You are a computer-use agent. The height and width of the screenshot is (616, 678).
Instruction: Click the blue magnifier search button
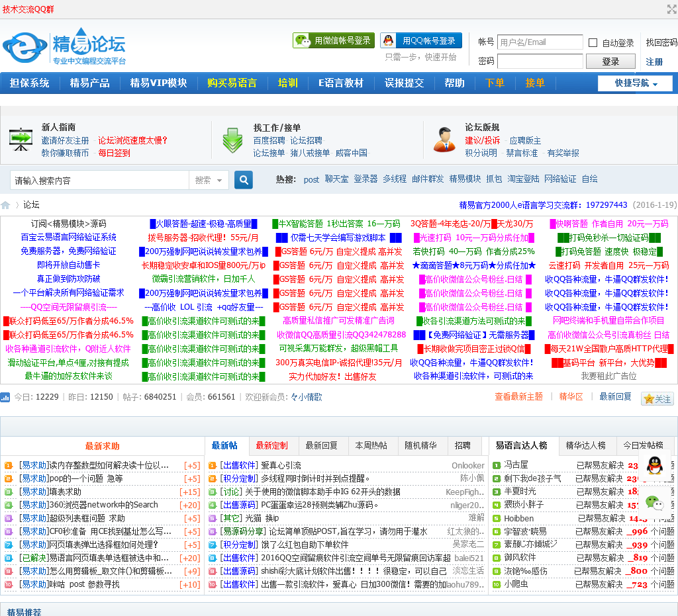point(244,180)
